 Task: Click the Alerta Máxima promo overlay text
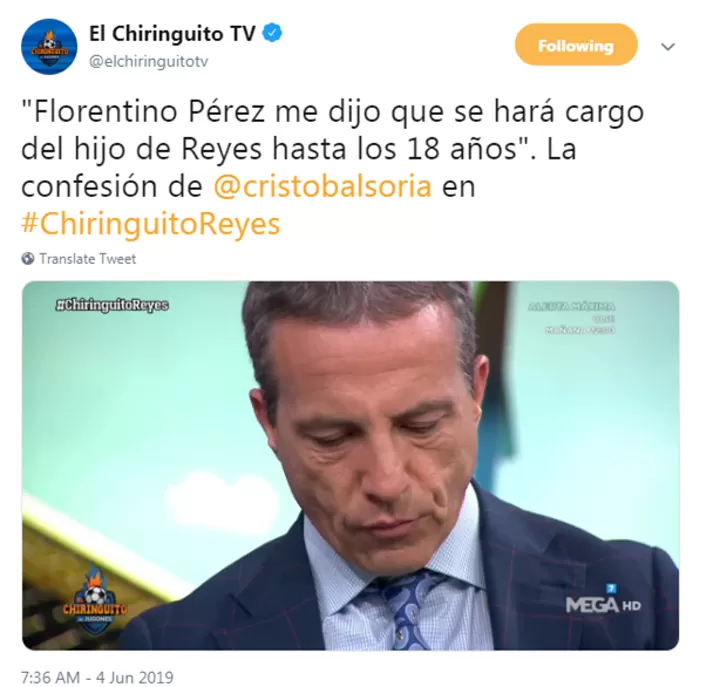pyautogui.click(x=572, y=318)
